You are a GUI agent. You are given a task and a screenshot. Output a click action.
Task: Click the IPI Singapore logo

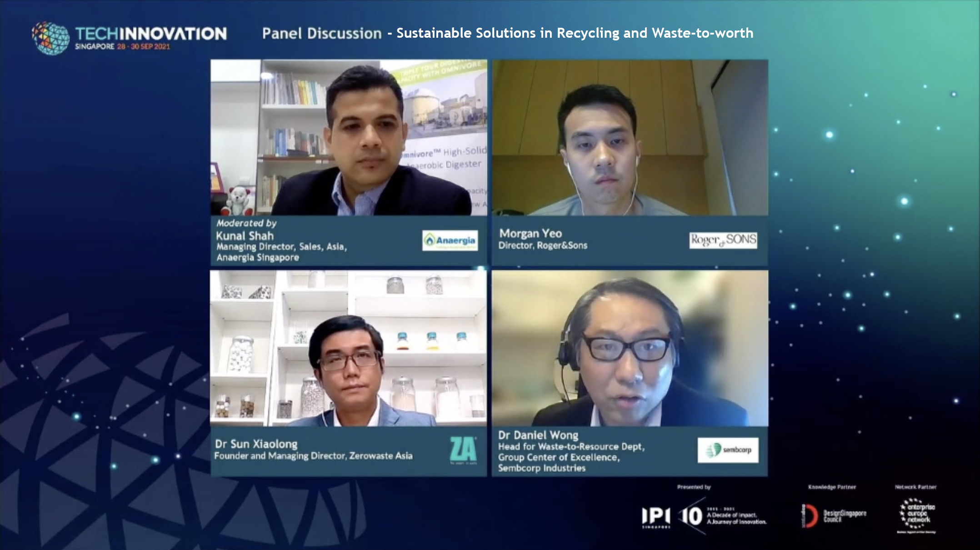point(656,518)
